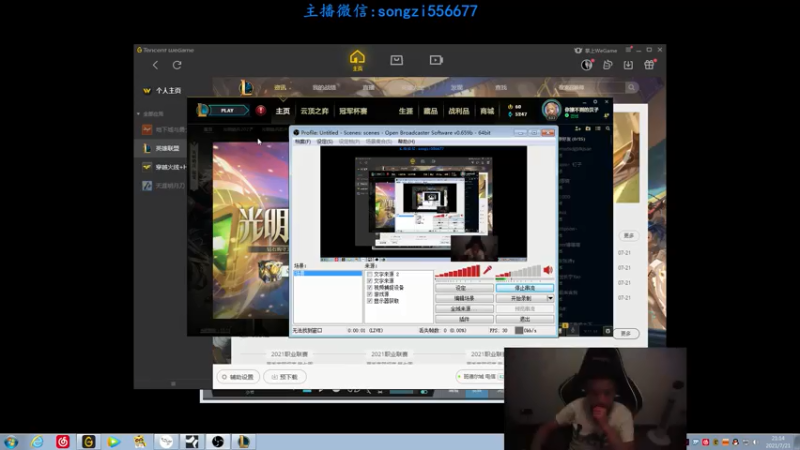Viewport: 800px width, 450px height.
Task: Click 编辑场景 in OBS
Action: pyautogui.click(x=464, y=298)
